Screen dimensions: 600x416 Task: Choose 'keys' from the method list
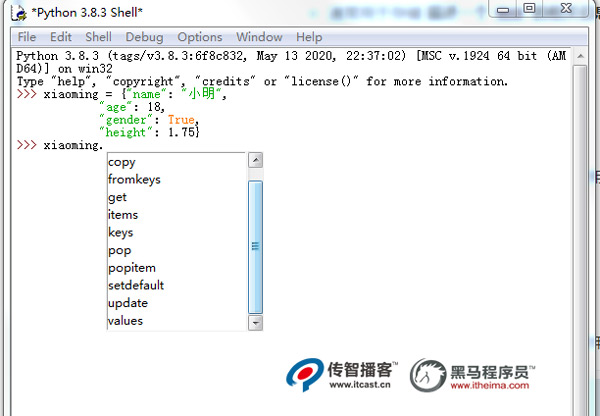pos(120,233)
